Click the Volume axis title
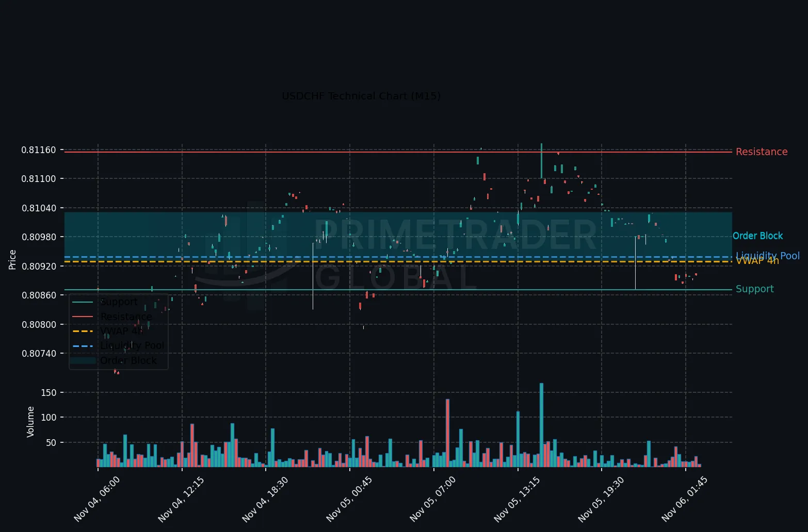Viewport: 808px width, 532px height. (x=30, y=422)
